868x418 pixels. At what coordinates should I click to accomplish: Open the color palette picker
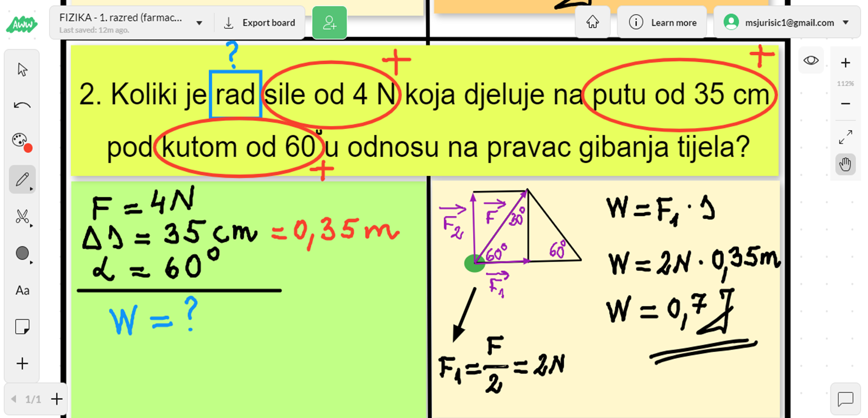point(21,141)
